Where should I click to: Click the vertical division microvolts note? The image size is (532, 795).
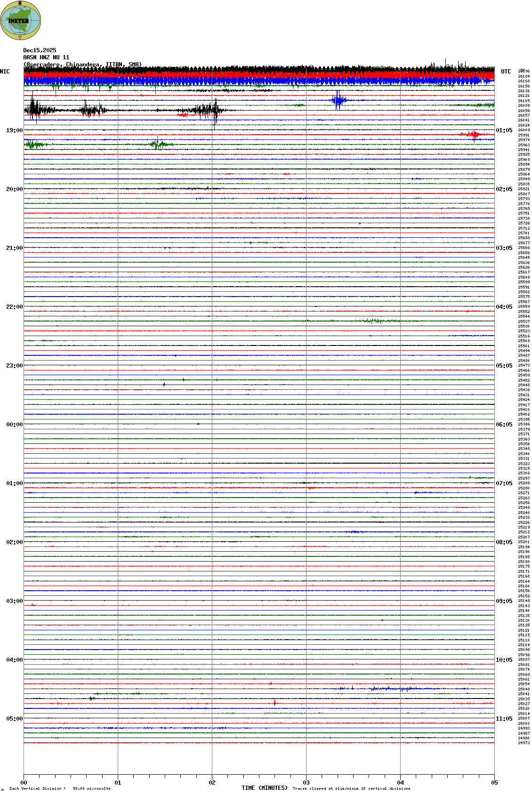tap(60, 788)
